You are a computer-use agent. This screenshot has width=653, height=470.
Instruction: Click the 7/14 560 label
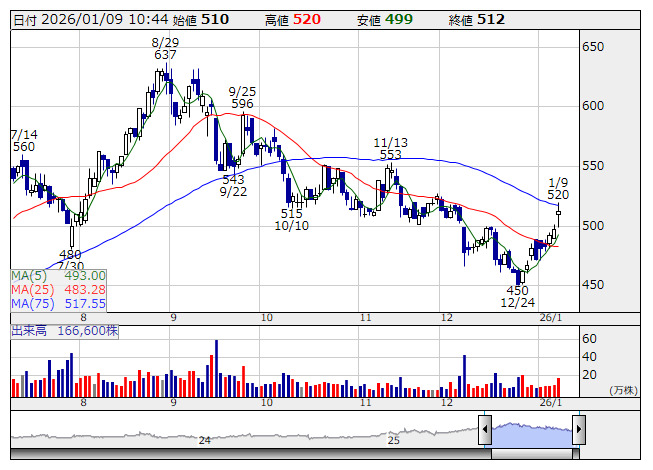[24, 140]
